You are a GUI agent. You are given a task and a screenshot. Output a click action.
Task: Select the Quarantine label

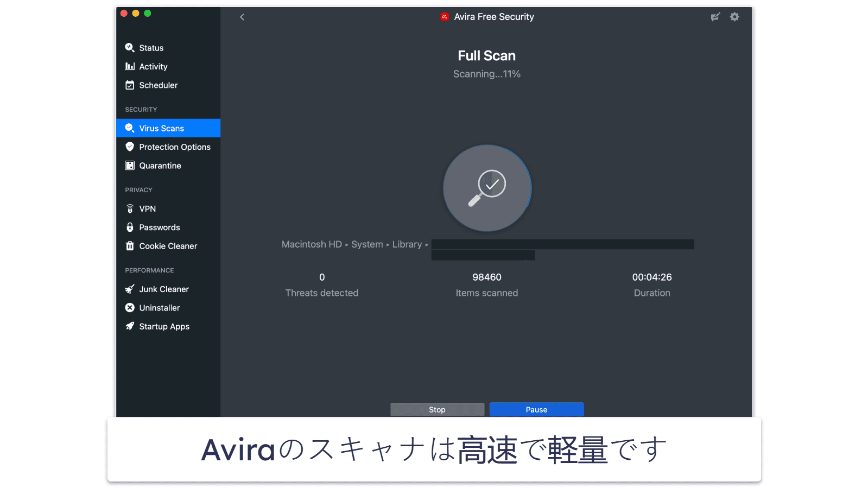[160, 166]
